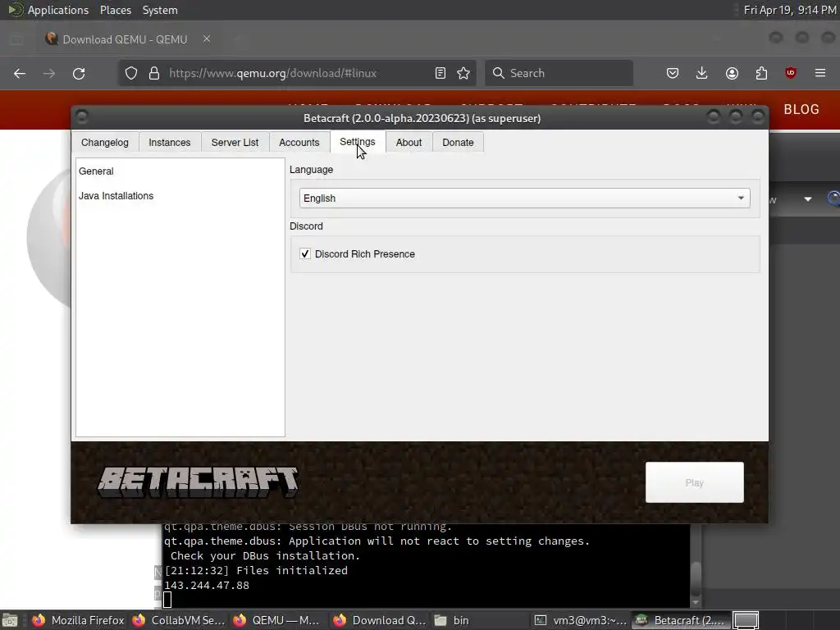Open the Applications menu
The width and height of the screenshot is (840, 630).
point(58,10)
